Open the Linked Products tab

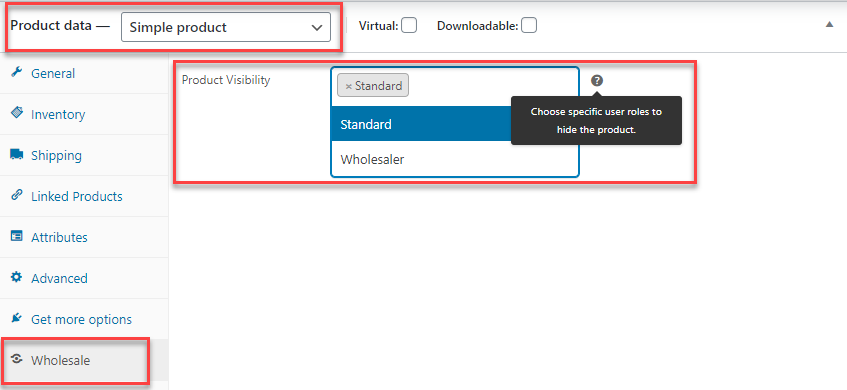click(x=84, y=196)
